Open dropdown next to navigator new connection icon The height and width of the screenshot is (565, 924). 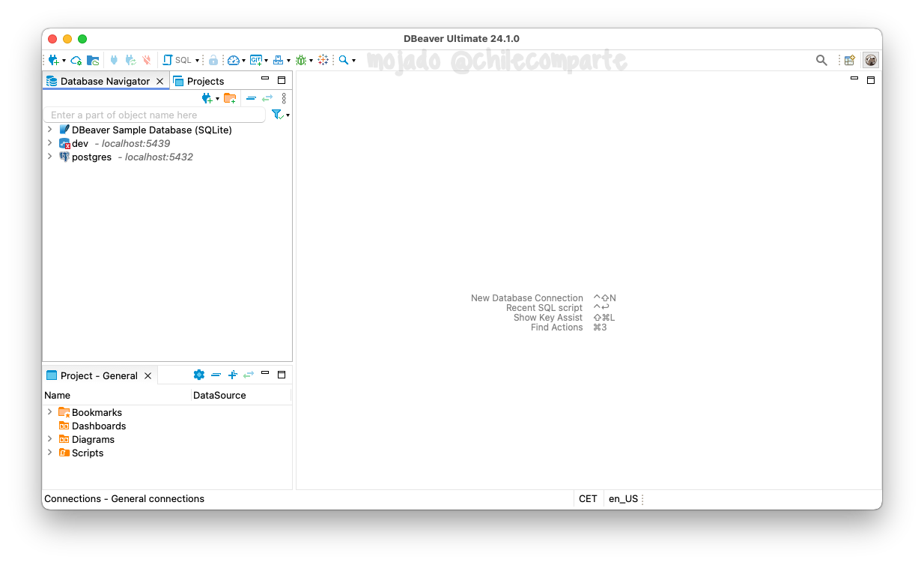(x=218, y=99)
